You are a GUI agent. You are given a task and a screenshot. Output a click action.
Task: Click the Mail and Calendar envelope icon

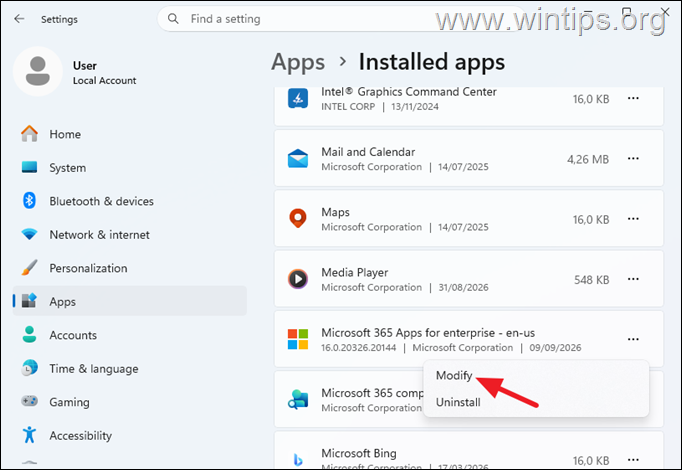click(298, 159)
